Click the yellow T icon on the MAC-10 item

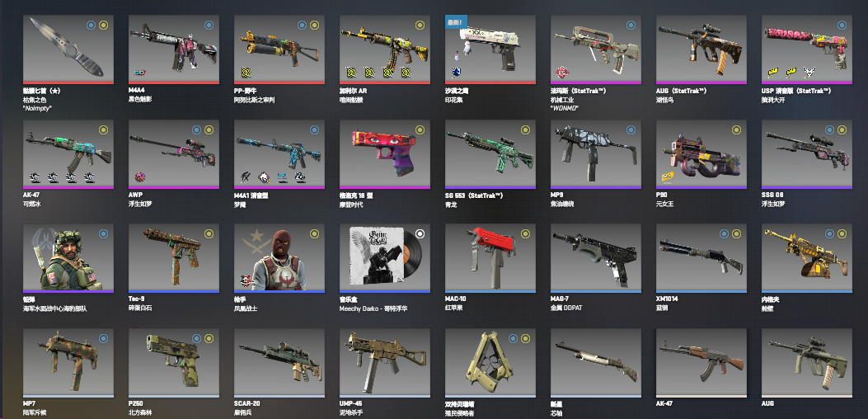(525, 234)
